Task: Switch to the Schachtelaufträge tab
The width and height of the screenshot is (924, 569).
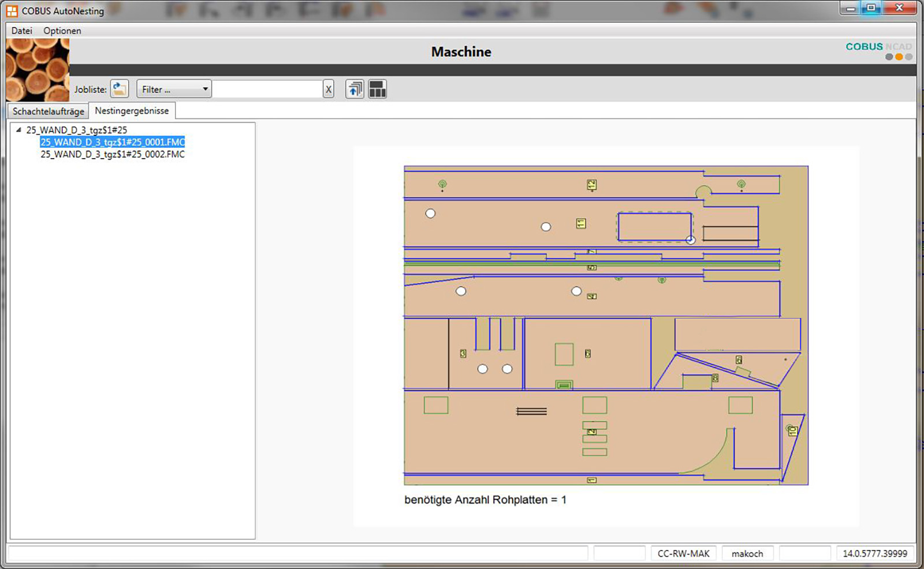Action: coord(49,111)
